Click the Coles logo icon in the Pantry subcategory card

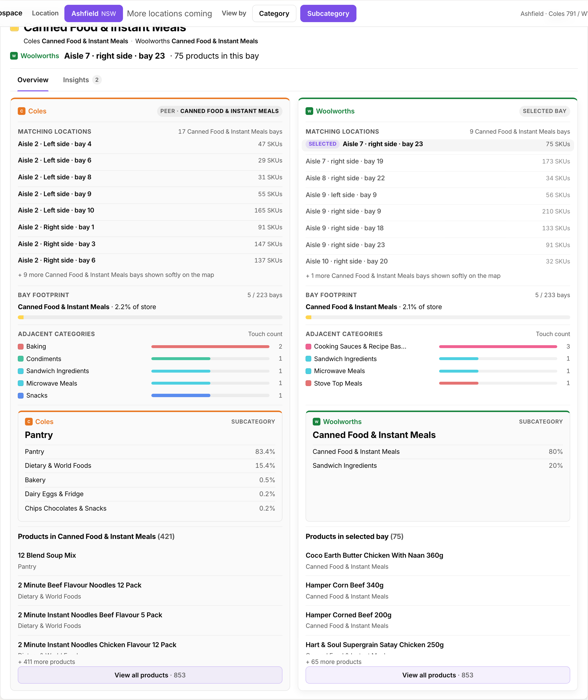click(29, 422)
